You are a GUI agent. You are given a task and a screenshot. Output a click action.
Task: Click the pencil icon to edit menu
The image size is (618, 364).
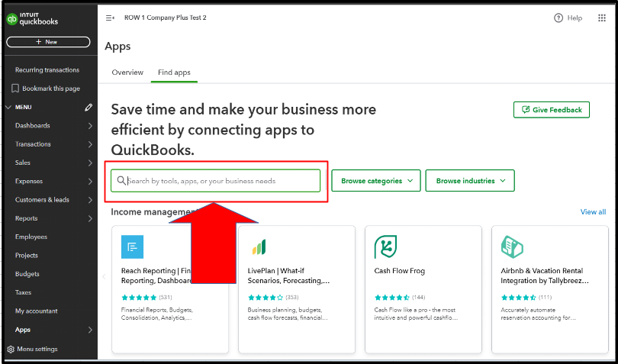point(89,108)
